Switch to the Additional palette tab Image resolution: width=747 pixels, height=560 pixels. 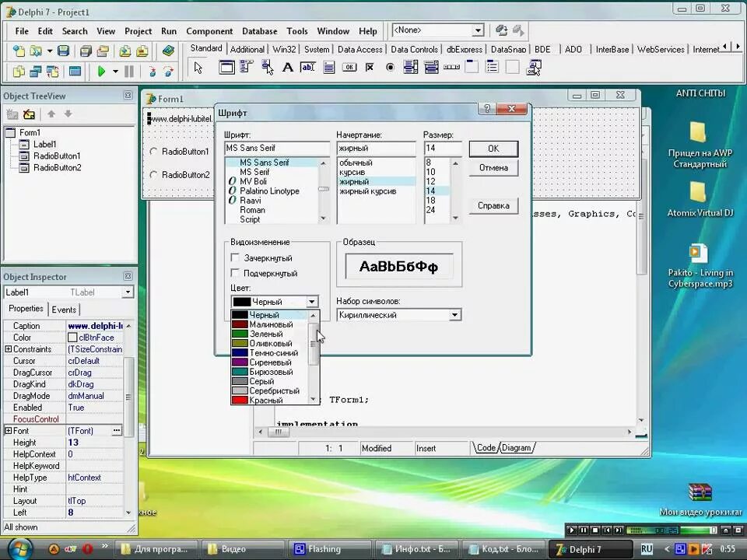(247, 49)
